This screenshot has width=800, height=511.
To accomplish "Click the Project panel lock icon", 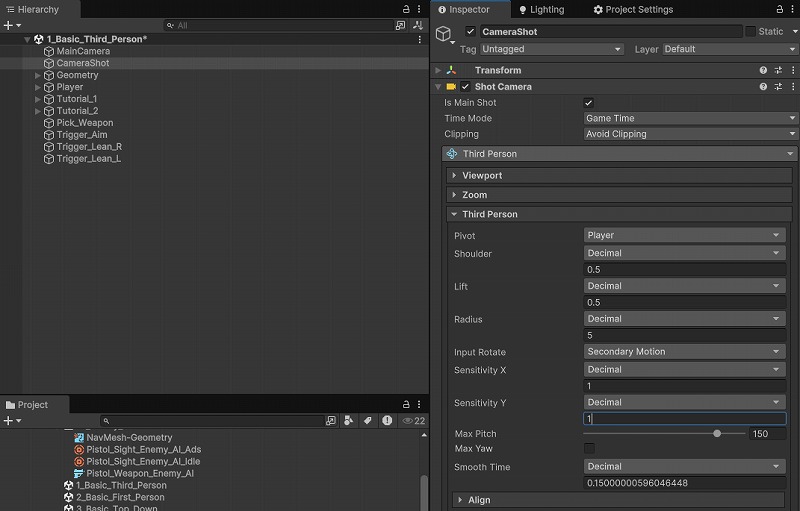I will click(x=406, y=404).
